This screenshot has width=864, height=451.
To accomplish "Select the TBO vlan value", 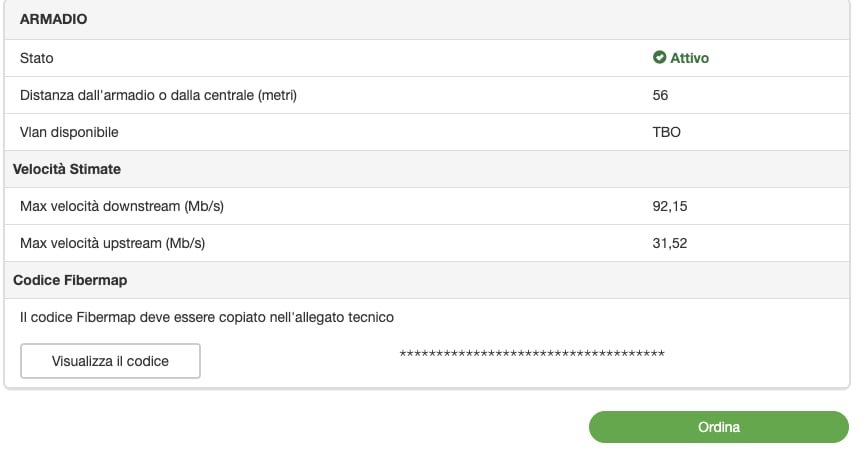I will 666,132.
